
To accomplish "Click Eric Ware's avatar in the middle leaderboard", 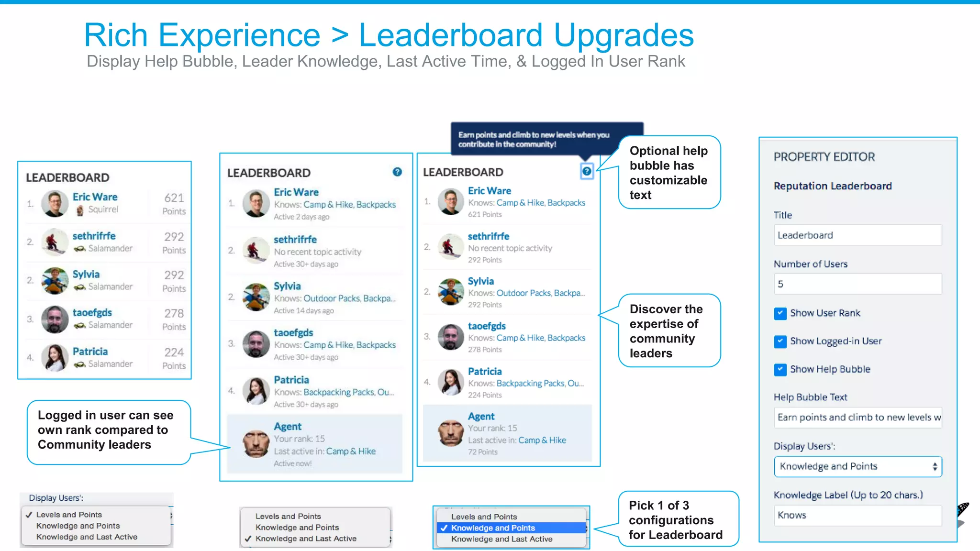I will click(256, 204).
